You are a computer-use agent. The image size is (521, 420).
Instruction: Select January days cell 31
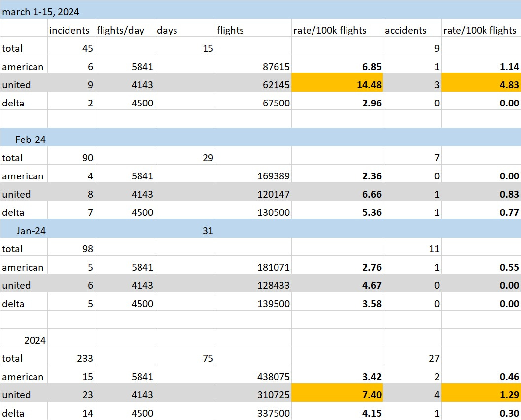click(185, 229)
